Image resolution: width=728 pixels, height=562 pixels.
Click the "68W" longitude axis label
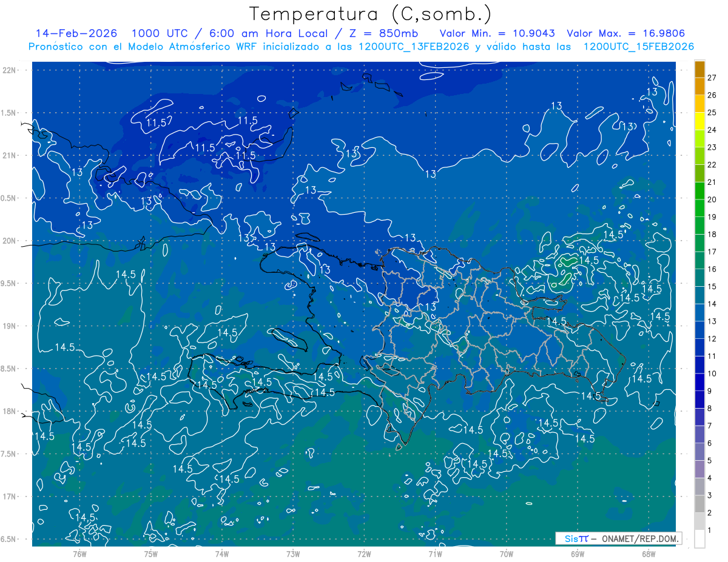click(648, 554)
